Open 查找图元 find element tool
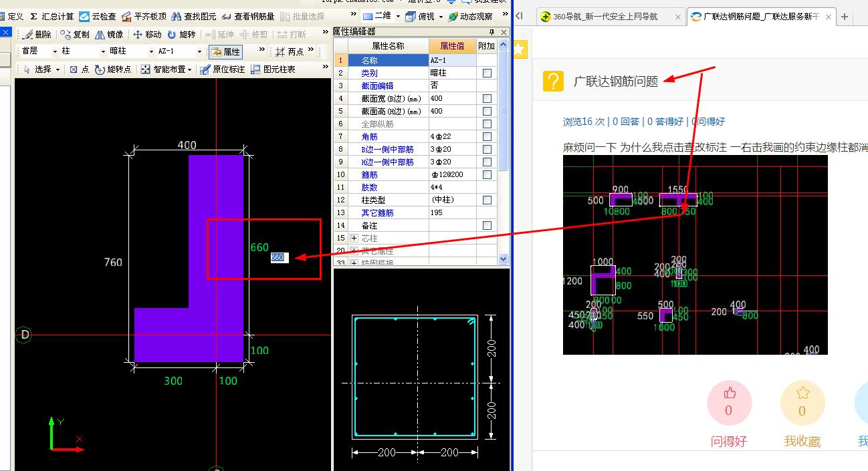Image resolution: width=868 pixels, height=471 pixels. 193,16
